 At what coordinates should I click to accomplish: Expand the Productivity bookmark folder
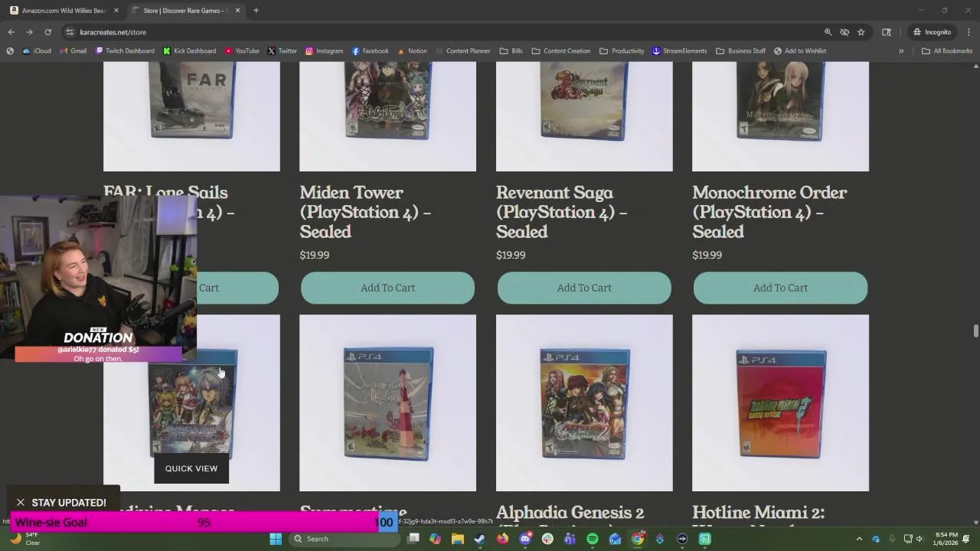point(622,51)
